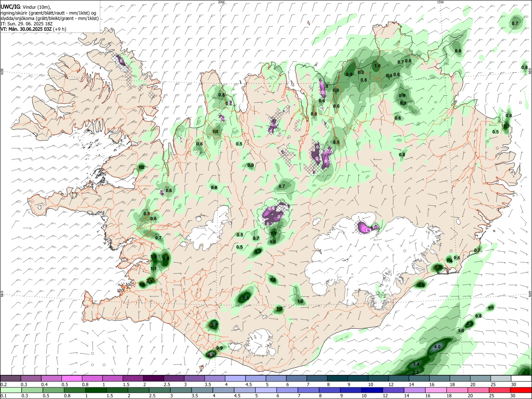Select the white swatch ending the snow scale
Viewport: 532px width, 399px height.
(521, 378)
